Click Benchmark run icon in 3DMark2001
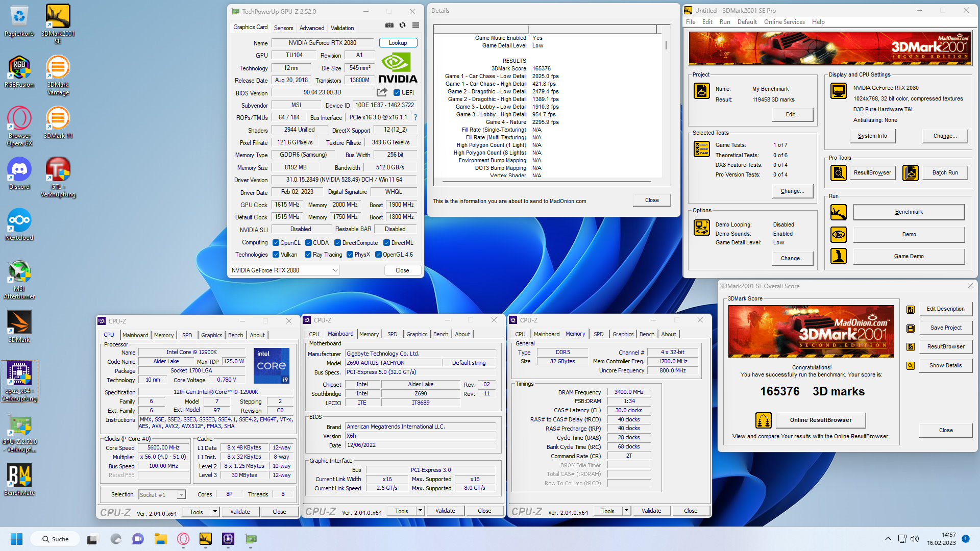980x551 pixels. coord(838,212)
